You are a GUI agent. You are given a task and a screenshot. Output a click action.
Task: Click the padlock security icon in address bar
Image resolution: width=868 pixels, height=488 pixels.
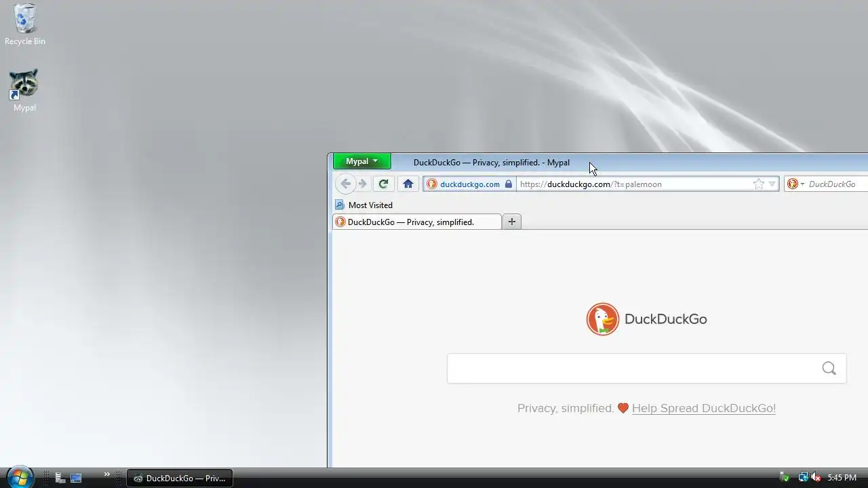[509, 184]
